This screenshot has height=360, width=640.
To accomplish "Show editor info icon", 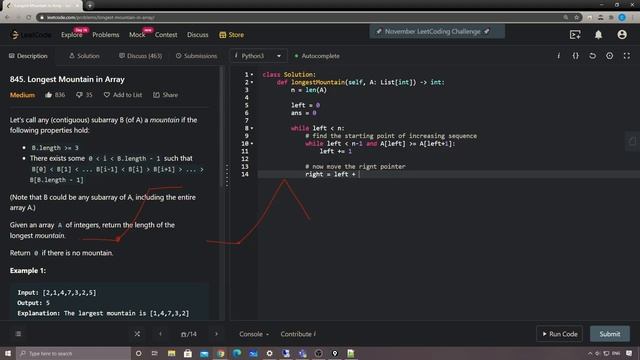I will (x=558, y=56).
